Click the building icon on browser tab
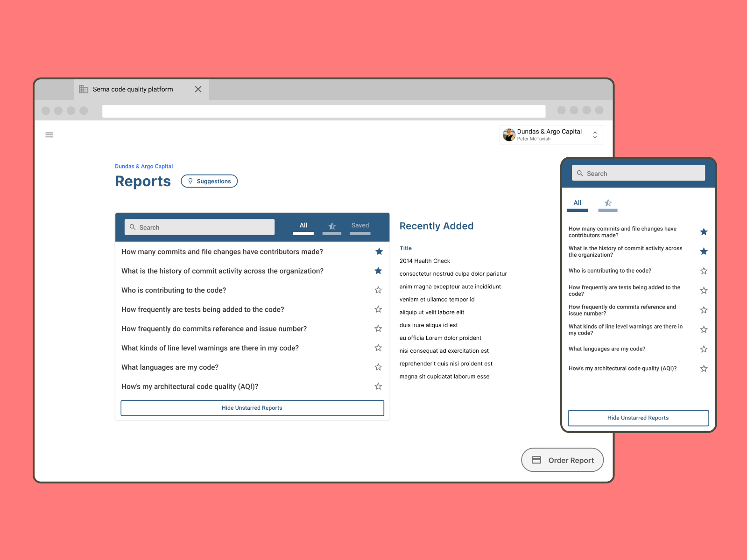This screenshot has width=747, height=560. click(x=84, y=89)
